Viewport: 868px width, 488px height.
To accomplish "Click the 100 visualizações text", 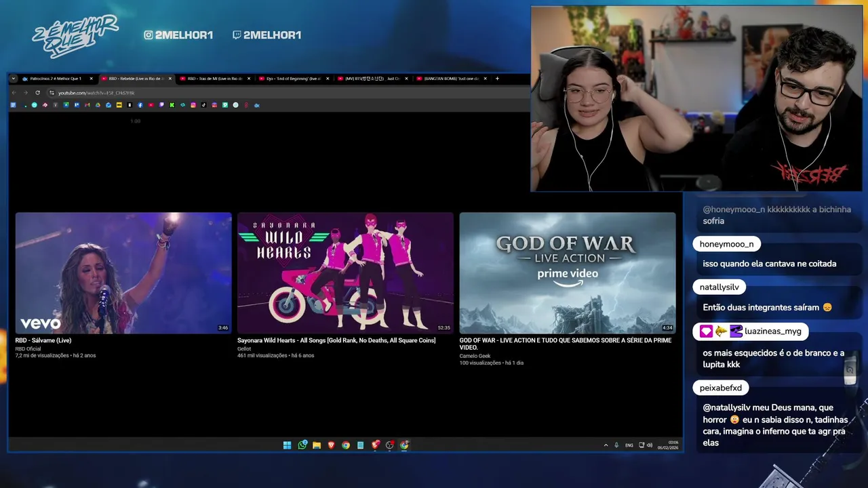I will (479, 363).
